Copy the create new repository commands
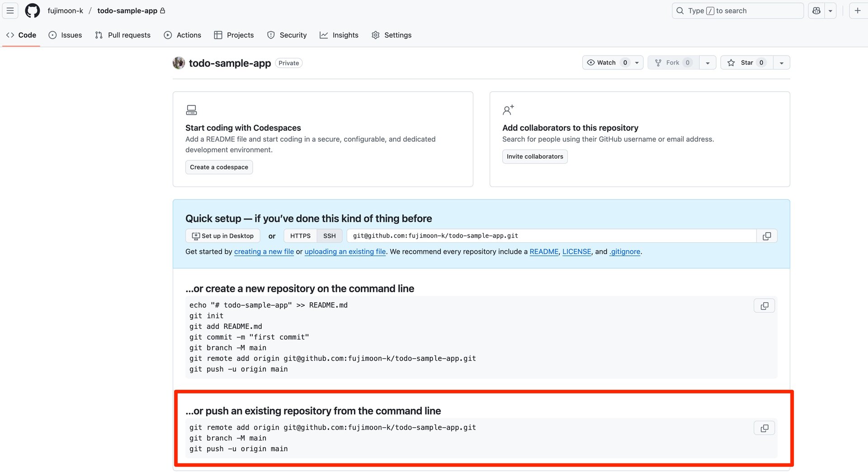 [764, 306]
